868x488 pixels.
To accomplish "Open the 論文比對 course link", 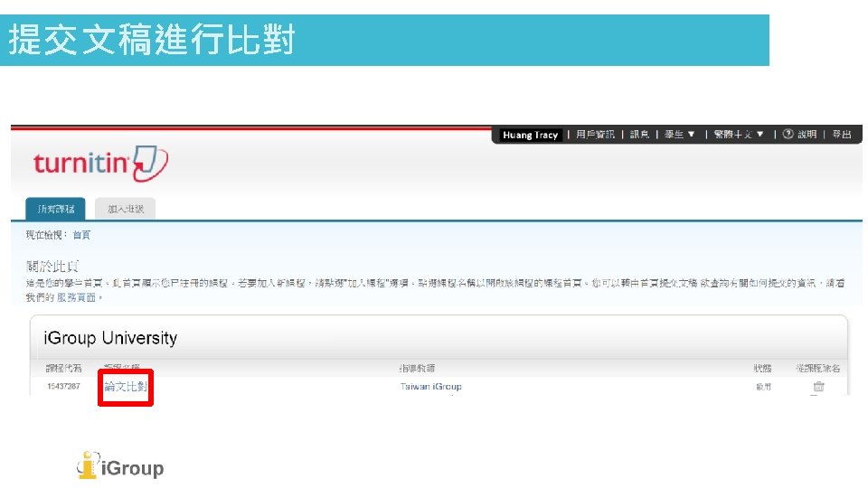I will (x=126, y=386).
